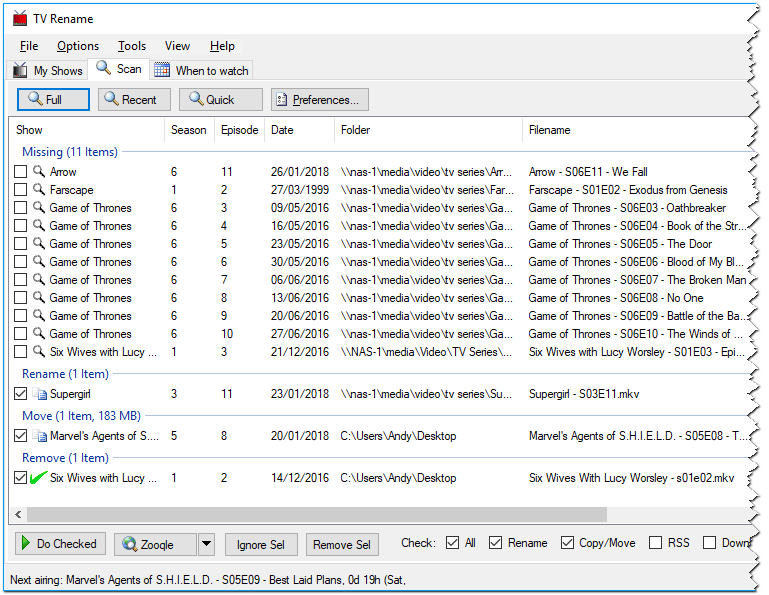Image resolution: width=769 pixels, height=595 pixels.
Task: Click the Ignore Sel button
Action: [261, 544]
